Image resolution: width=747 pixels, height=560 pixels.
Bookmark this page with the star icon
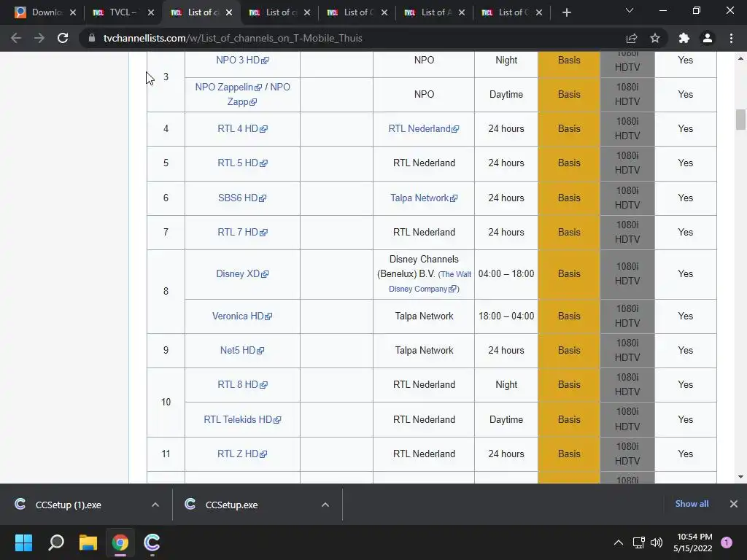655,38
